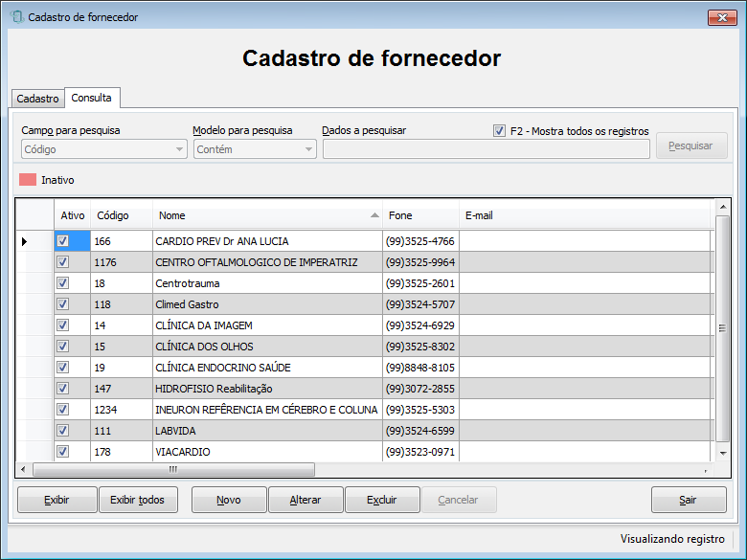Click the vertical scrollbar up arrow
Screen dimensions: 747x560
[723, 207]
